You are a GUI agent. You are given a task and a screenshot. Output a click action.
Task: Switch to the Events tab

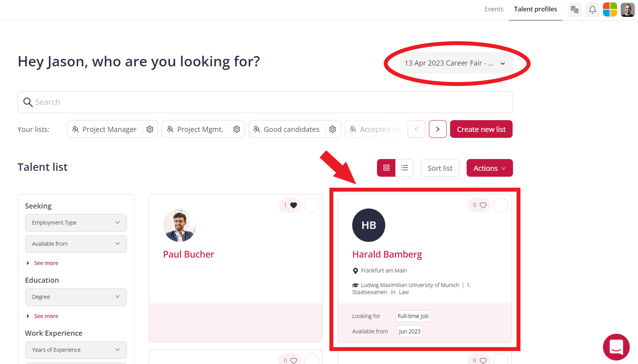tap(494, 9)
